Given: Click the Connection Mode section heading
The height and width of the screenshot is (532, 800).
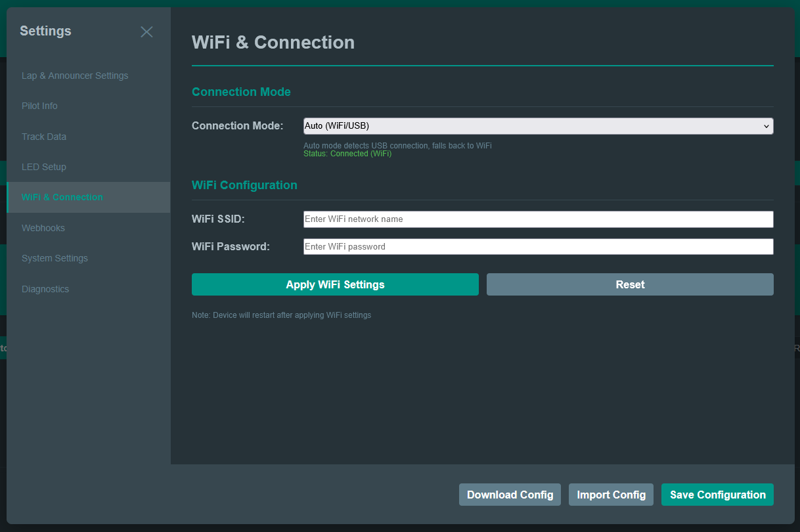Looking at the screenshot, I should click(x=241, y=92).
